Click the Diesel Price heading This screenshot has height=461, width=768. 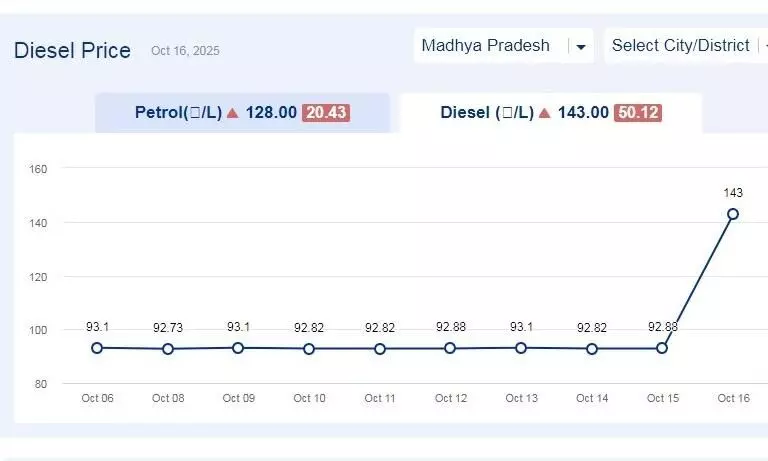click(x=72, y=50)
